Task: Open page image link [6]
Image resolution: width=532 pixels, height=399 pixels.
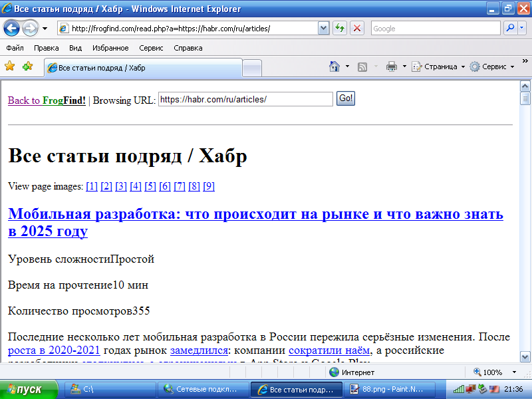Action: point(165,186)
